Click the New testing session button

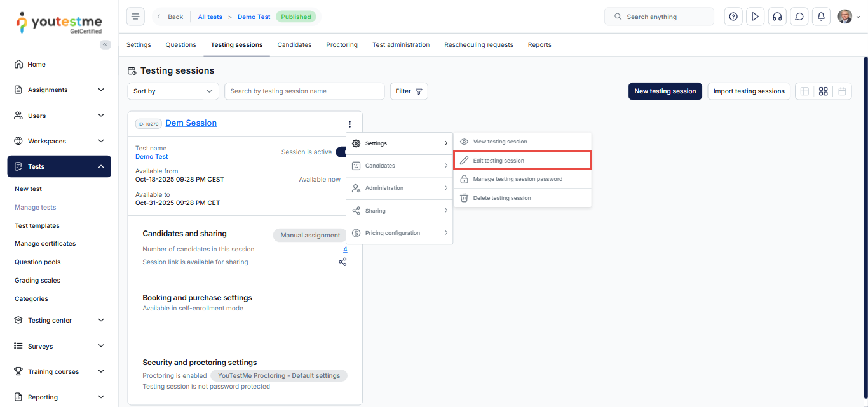(665, 91)
